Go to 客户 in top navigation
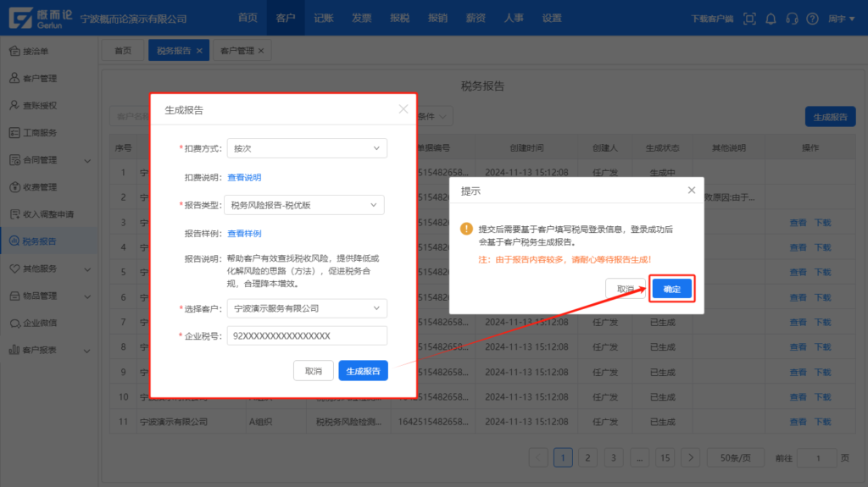This screenshot has width=868, height=487. [286, 18]
